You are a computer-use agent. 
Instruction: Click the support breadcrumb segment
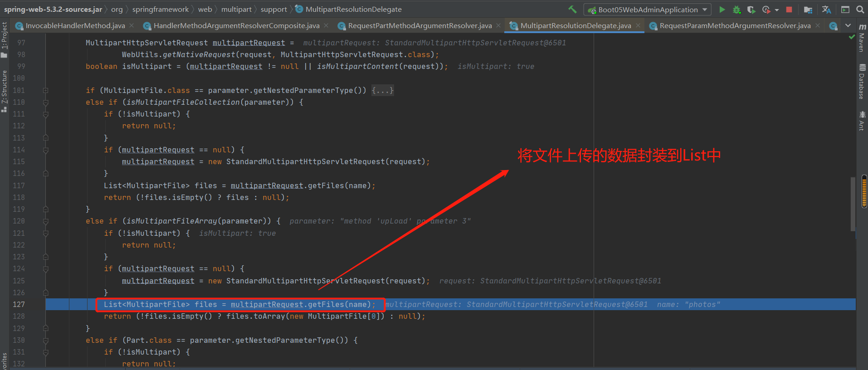tap(274, 9)
